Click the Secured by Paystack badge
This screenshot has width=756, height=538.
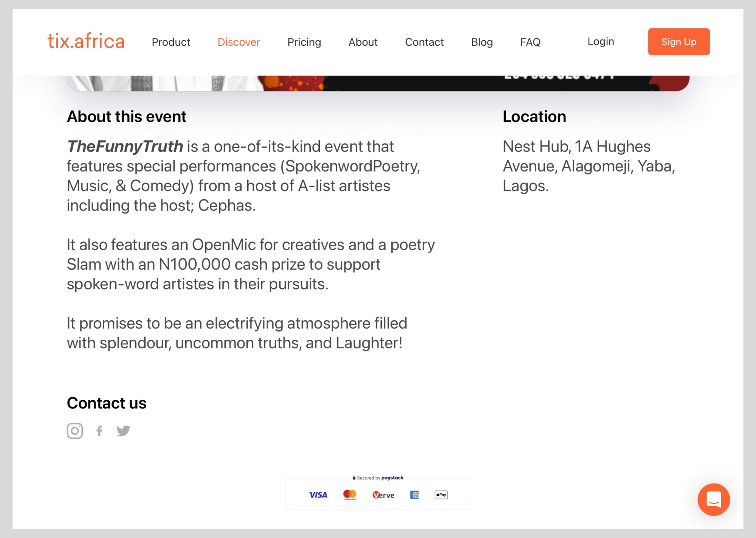click(x=378, y=478)
